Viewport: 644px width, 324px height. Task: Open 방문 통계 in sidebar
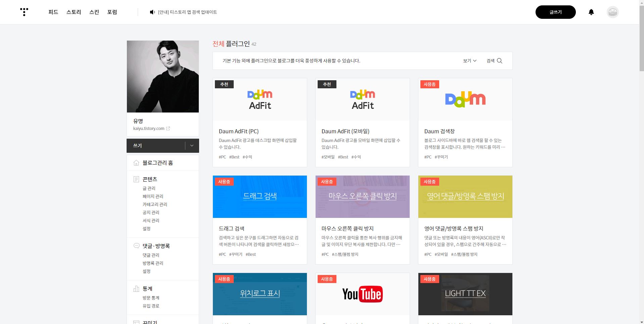click(151, 298)
